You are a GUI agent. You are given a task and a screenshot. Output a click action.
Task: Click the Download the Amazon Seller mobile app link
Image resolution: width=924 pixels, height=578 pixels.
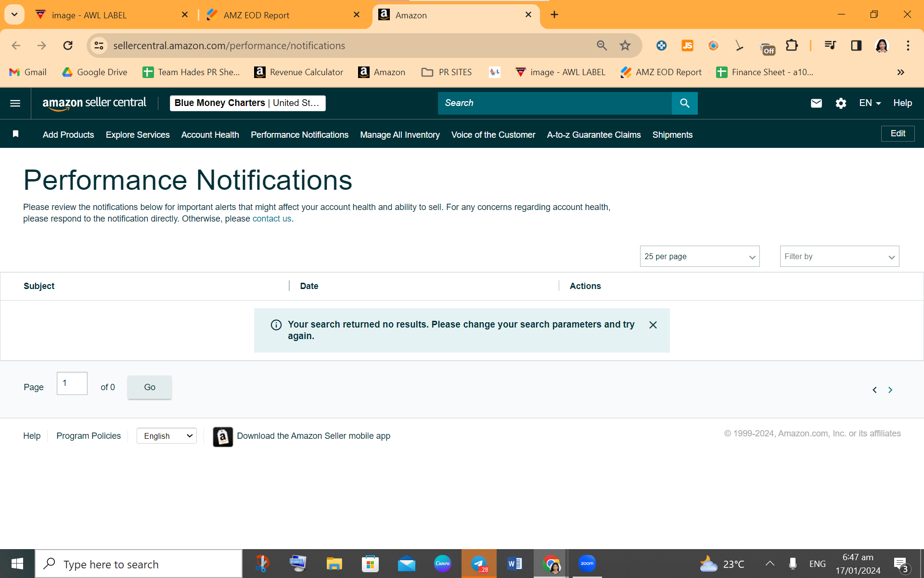tap(313, 436)
